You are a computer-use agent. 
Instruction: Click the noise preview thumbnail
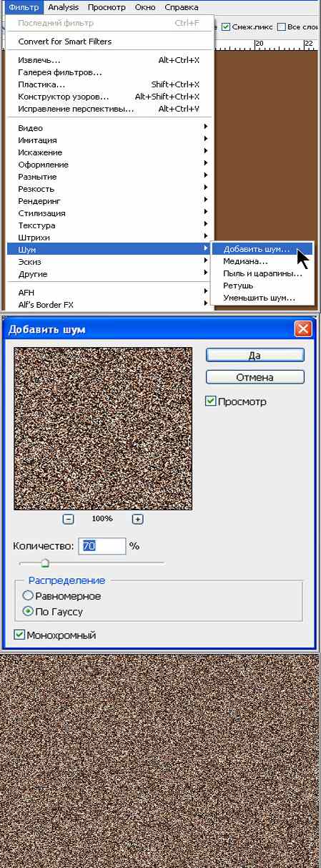(104, 429)
